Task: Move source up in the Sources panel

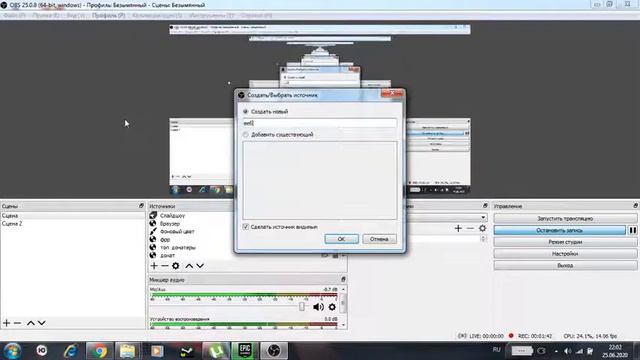Action: pos(189,266)
